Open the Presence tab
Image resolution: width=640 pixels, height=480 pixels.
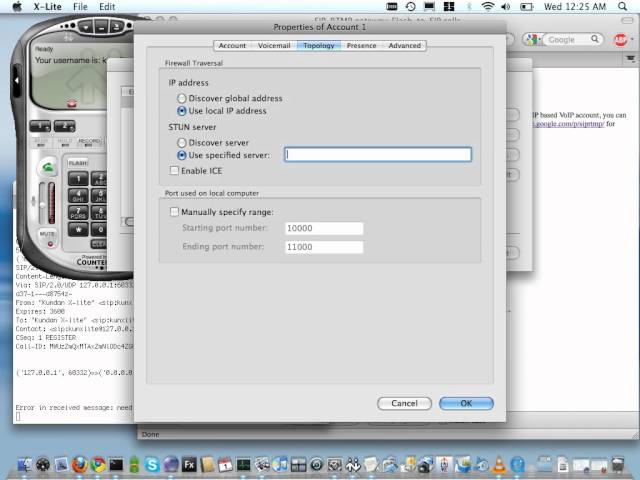point(361,46)
